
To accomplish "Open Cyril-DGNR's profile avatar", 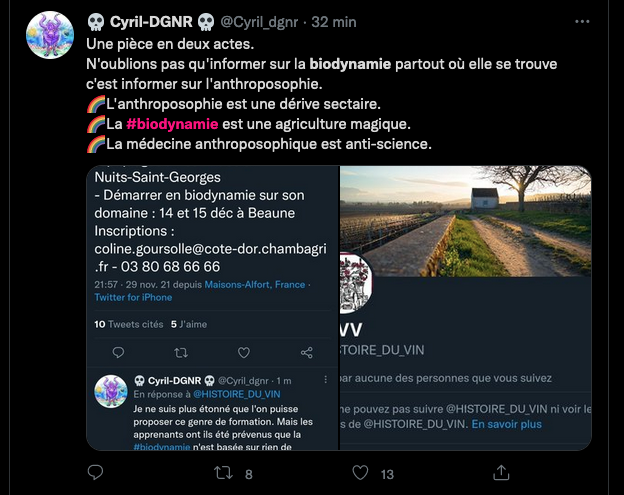I will (x=50, y=35).
